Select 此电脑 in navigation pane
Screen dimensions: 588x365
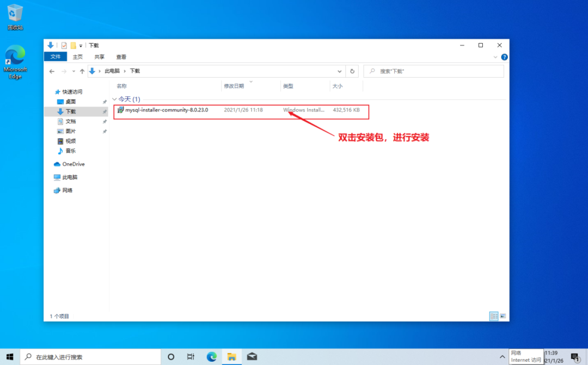point(70,177)
